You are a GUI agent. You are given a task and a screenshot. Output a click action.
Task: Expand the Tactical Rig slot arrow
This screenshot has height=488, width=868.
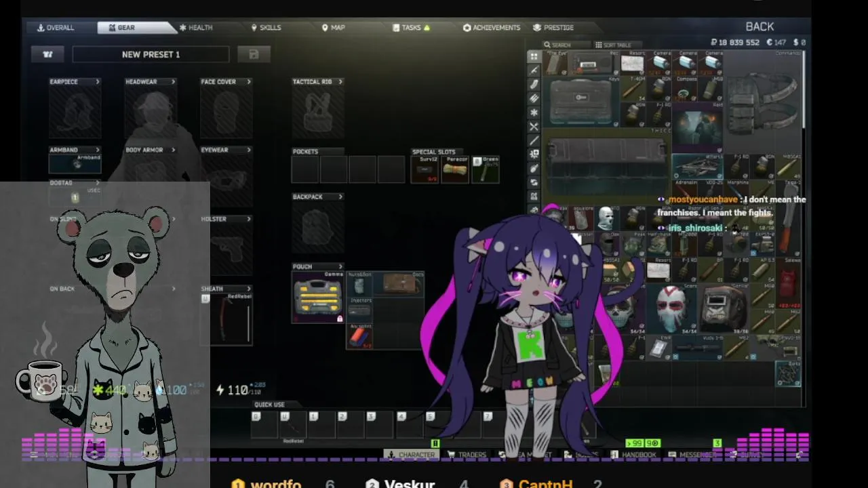[x=340, y=81]
